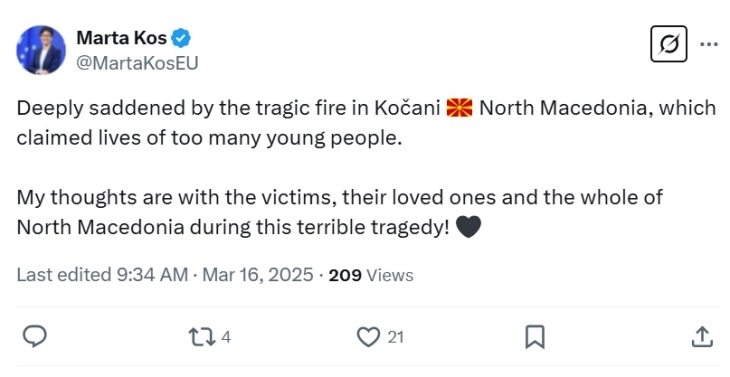Open the 209 Views analytics
730x377 pixels.
[x=371, y=275]
